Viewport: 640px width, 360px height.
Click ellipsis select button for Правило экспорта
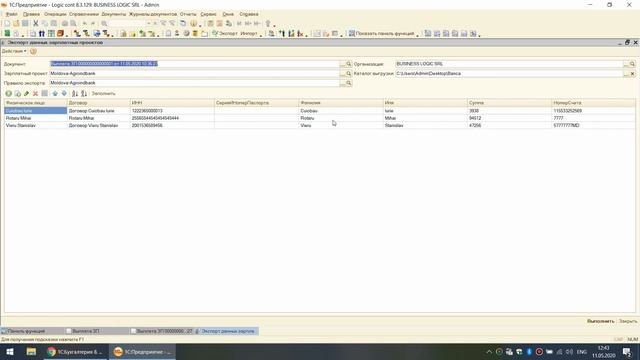click(342, 83)
